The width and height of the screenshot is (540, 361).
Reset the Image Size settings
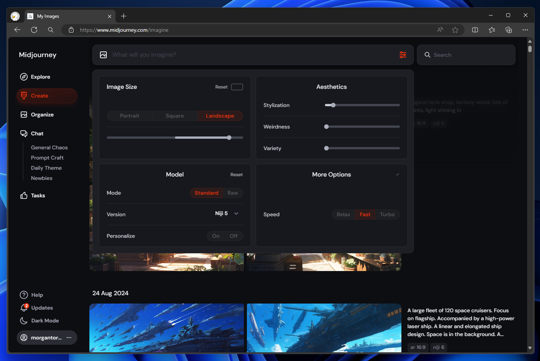(x=221, y=87)
